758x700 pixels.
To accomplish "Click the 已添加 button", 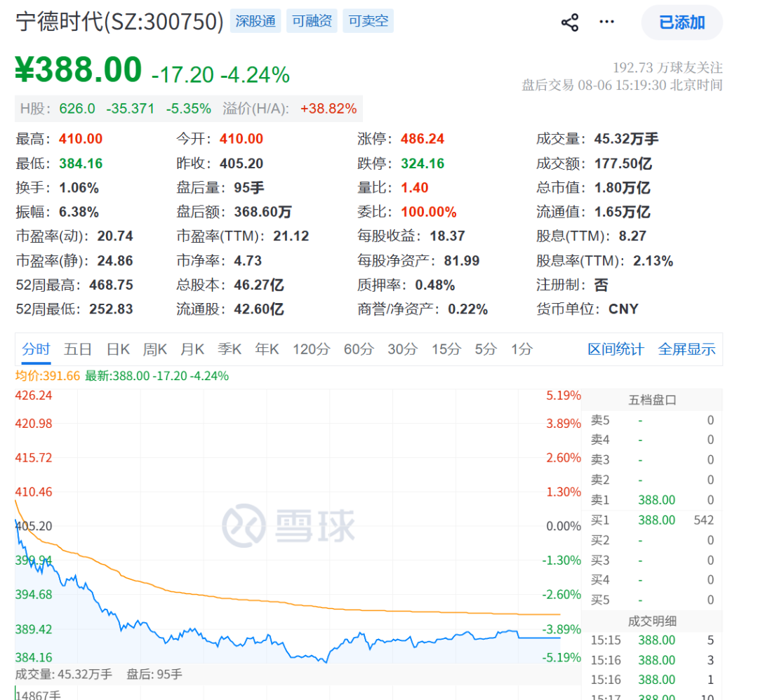I will pyautogui.click(x=681, y=22).
